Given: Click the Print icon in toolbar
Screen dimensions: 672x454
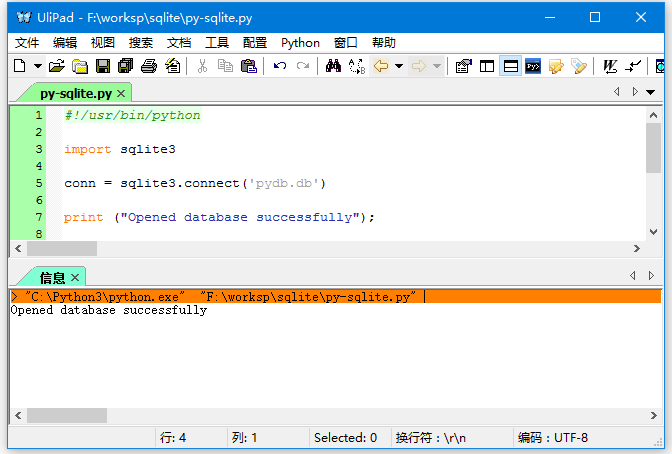Looking at the screenshot, I should coord(148,66).
